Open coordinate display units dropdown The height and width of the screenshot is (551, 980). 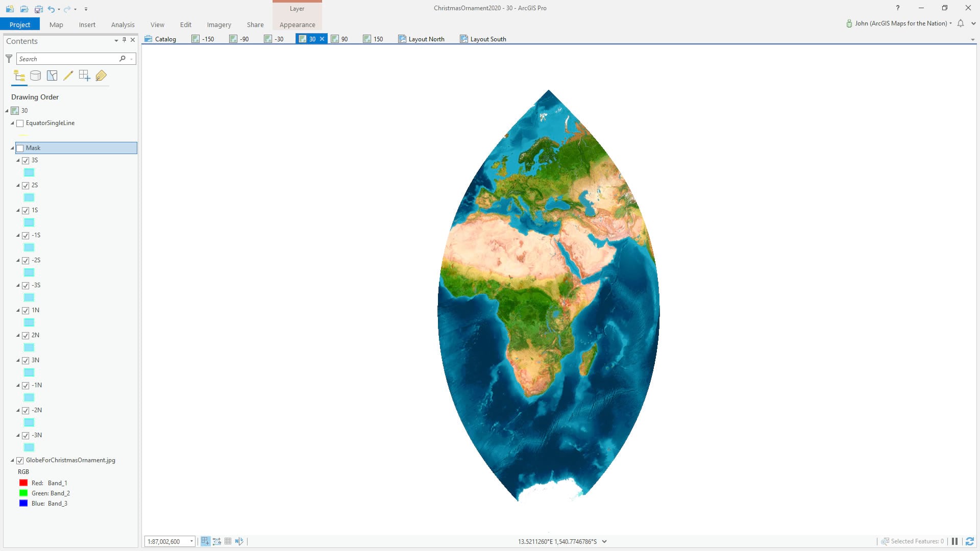coord(604,541)
